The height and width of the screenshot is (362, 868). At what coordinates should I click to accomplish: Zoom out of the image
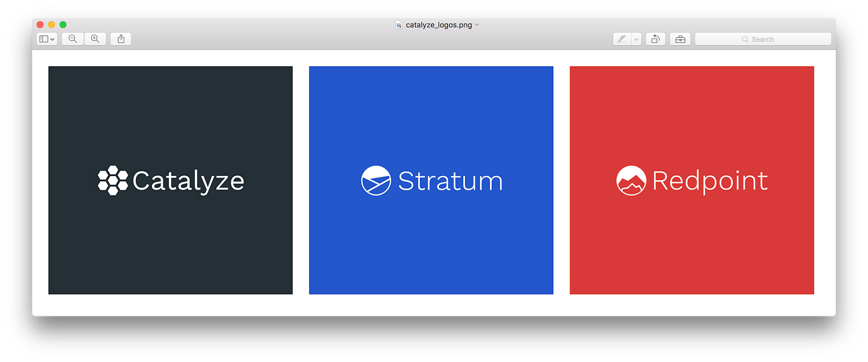pos(73,39)
